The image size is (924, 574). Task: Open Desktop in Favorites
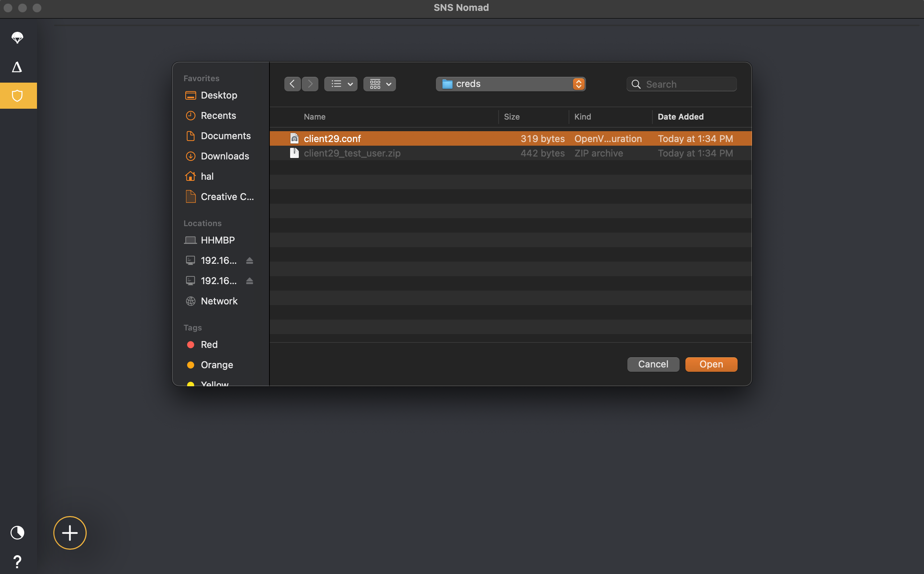[219, 95]
